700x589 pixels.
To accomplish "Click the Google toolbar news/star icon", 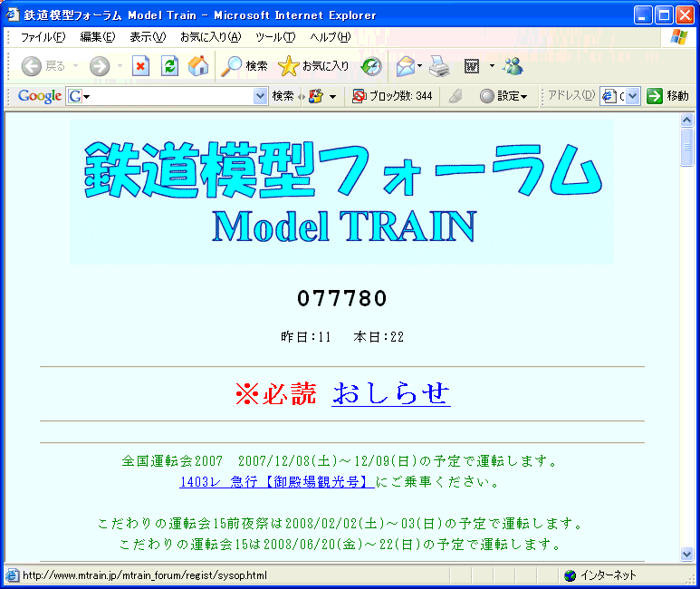I will click(316, 96).
